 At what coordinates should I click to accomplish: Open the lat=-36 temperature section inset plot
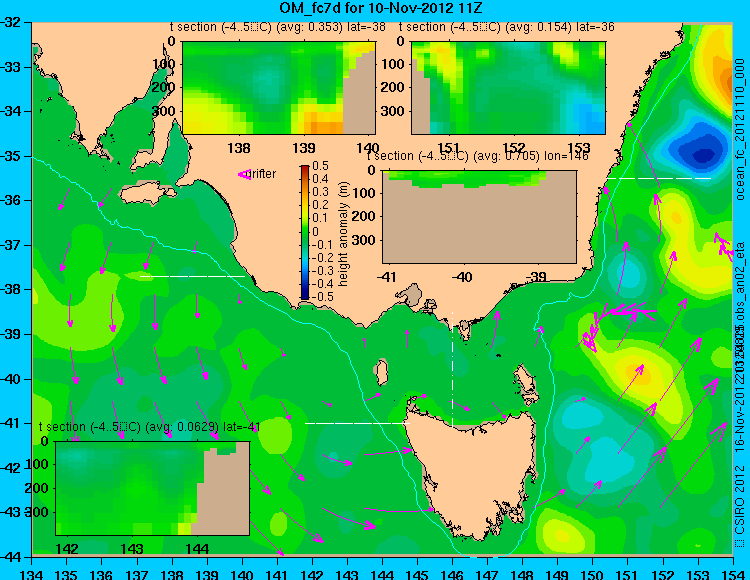click(x=508, y=88)
